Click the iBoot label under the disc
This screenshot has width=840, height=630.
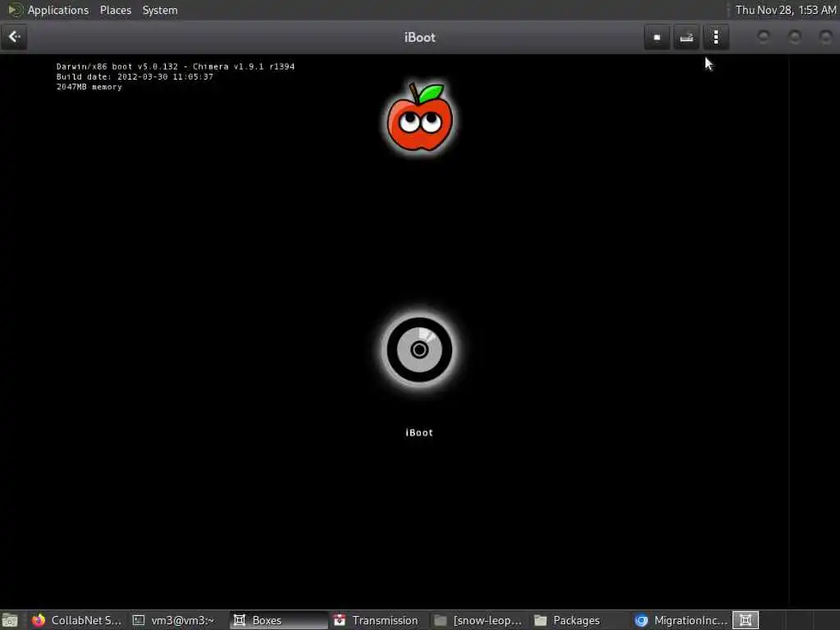pyautogui.click(x=419, y=432)
